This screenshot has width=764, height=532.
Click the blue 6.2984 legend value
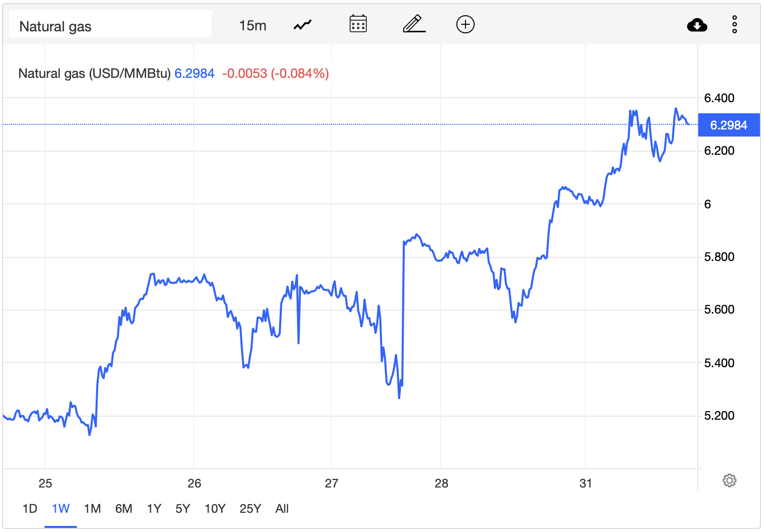tap(195, 74)
